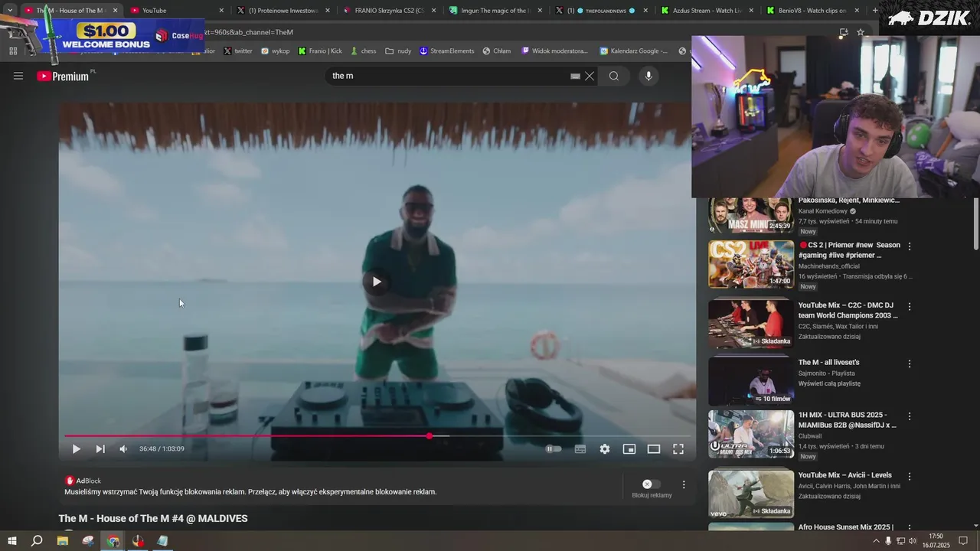This screenshot has width=980, height=551.
Task: Open the apps grid icon in the bookmarks bar
Action: point(13,51)
